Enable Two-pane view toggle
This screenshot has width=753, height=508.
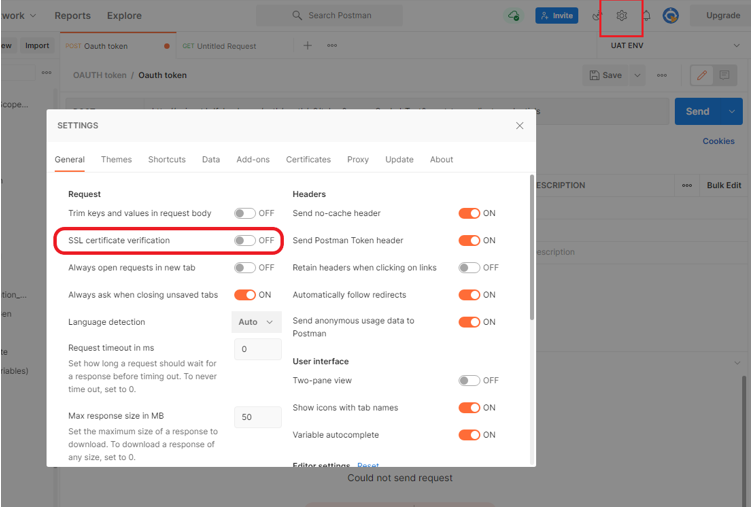tap(469, 381)
